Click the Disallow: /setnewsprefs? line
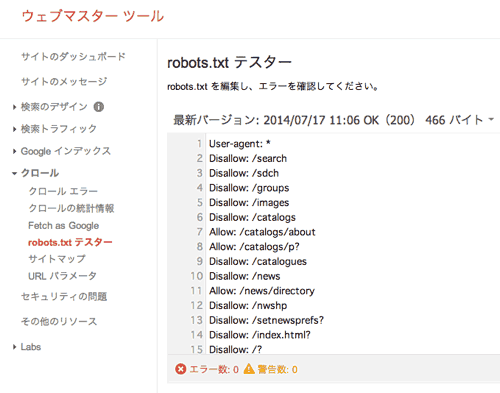Screen dimensions: 500x393 click(x=266, y=320)
